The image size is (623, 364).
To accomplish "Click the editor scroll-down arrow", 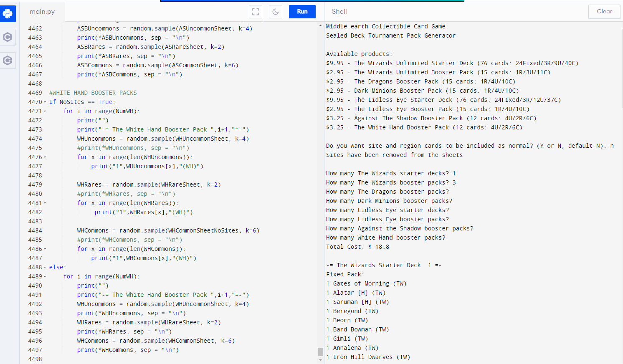I will [x=320, y=360].
